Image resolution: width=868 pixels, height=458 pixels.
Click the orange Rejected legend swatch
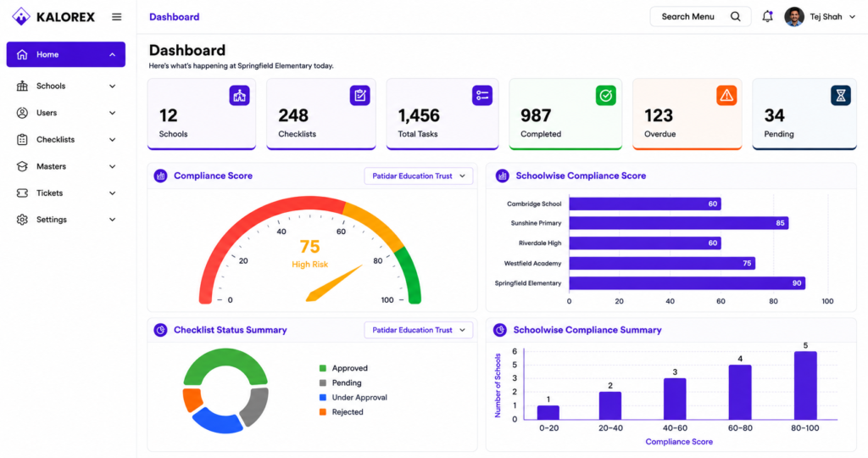click(323, 412)
